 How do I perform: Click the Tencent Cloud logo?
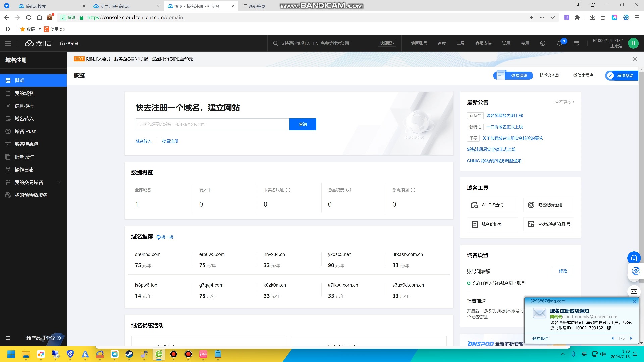pos(38,43)
